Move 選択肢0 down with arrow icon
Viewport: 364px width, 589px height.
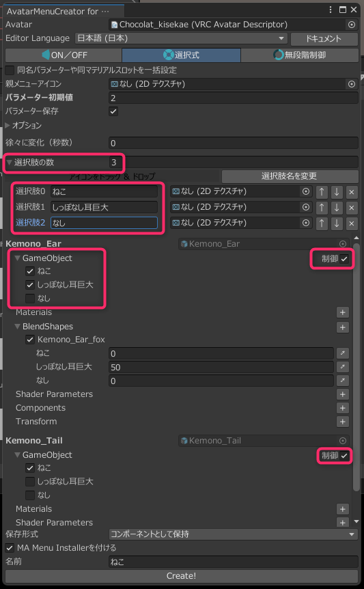(x=337, y=192)
